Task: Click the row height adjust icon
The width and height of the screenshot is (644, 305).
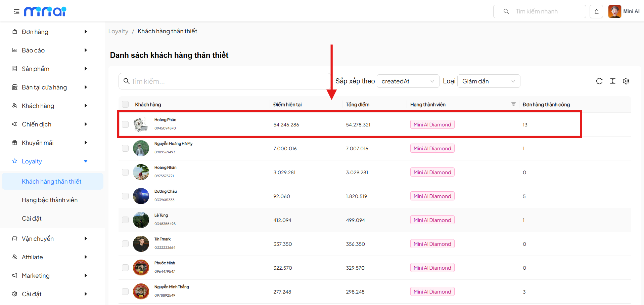Action: coord(612,81)
